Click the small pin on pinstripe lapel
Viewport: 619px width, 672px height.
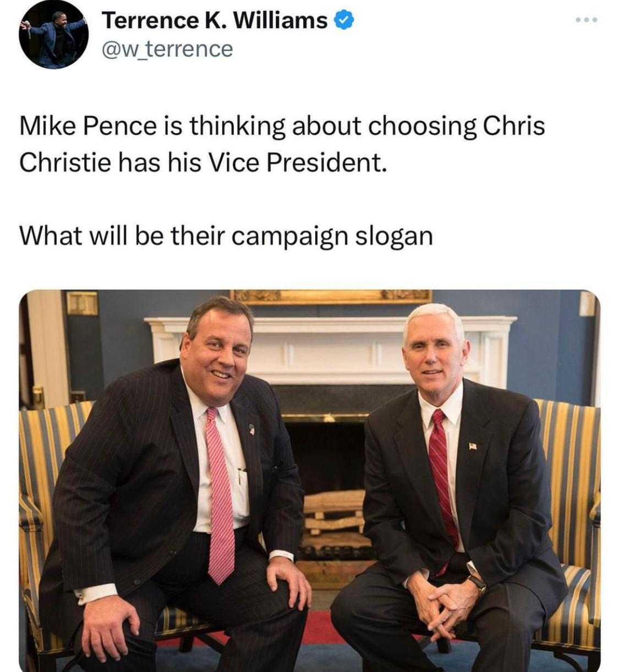click(252, 429)
